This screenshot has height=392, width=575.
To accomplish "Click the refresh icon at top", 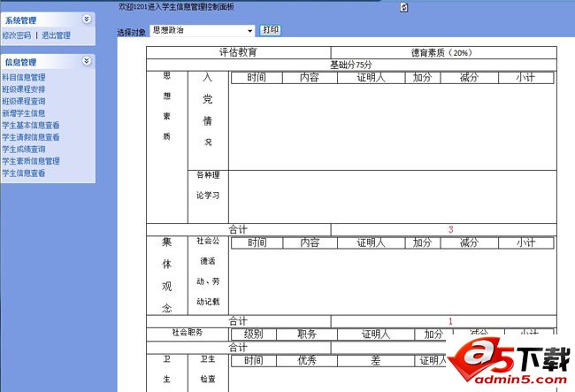I will click(403, 7).
